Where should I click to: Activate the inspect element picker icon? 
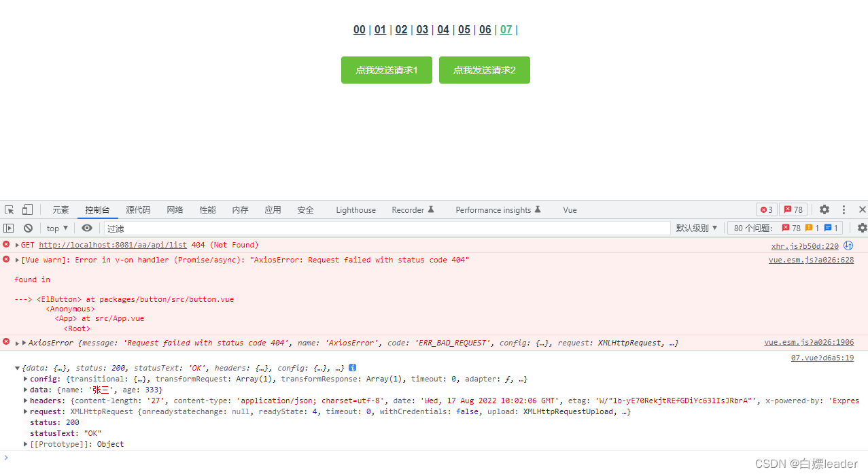(x=10, y=210)
